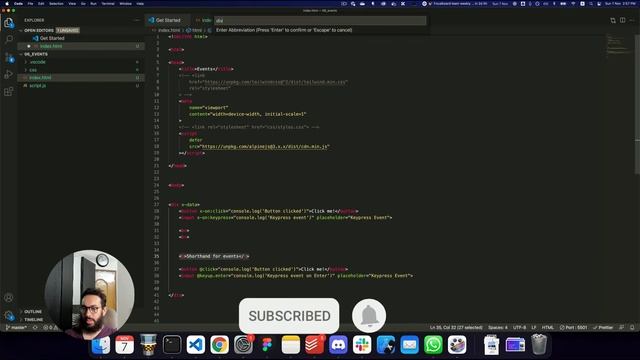Click errors and warnings count in status bar
The width and height of the screenshot is (640, 360).
(x=51, y=327)
